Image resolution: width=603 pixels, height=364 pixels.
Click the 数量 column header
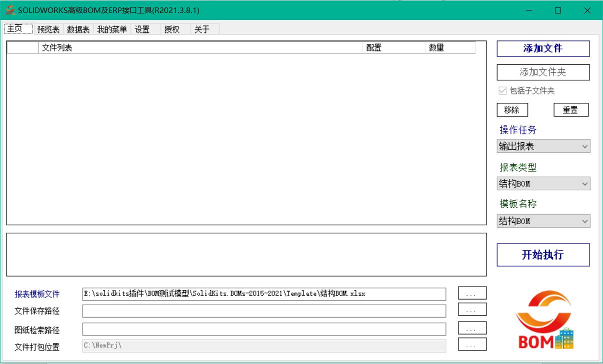tap(450, 47)
